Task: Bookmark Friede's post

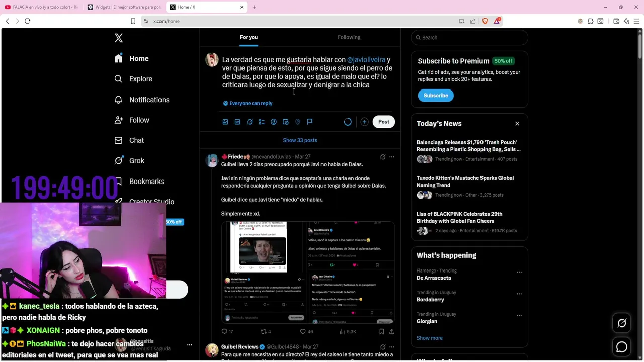Action: tap(382, 332)
